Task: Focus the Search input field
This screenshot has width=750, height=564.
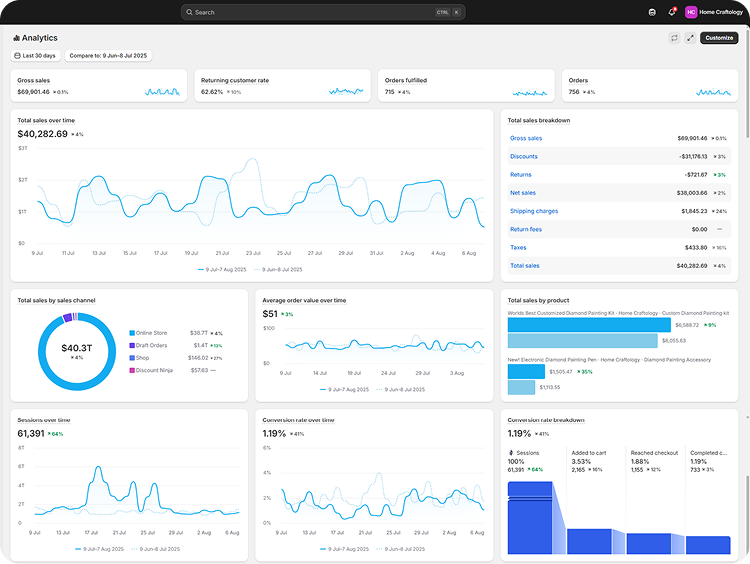Action: click(323, 12)
